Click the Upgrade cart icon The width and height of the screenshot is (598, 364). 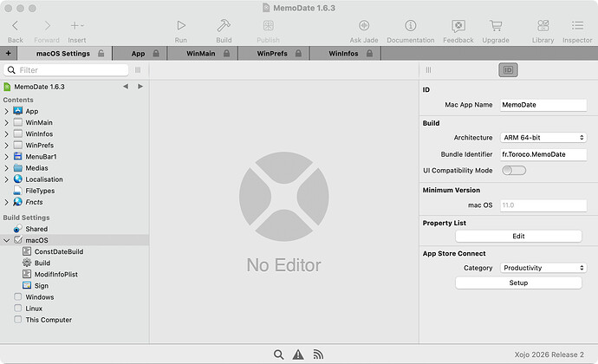coord(496,26)
